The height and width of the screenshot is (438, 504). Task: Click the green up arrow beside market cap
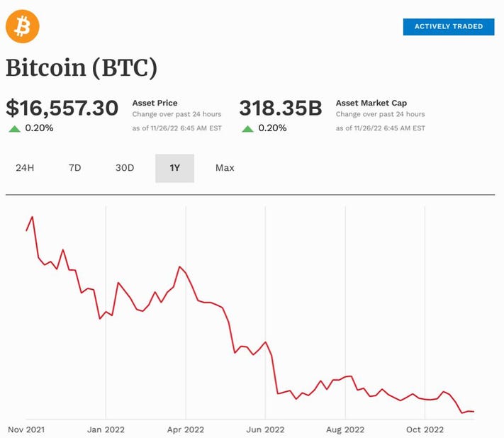[247, 129]
